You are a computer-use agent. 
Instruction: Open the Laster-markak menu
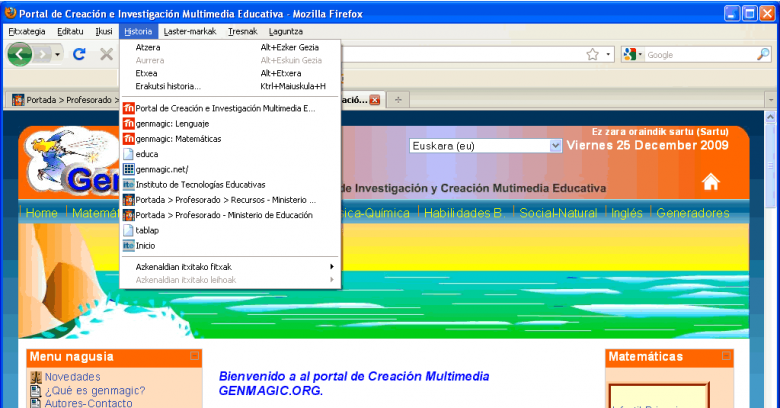tap(190, 31)
